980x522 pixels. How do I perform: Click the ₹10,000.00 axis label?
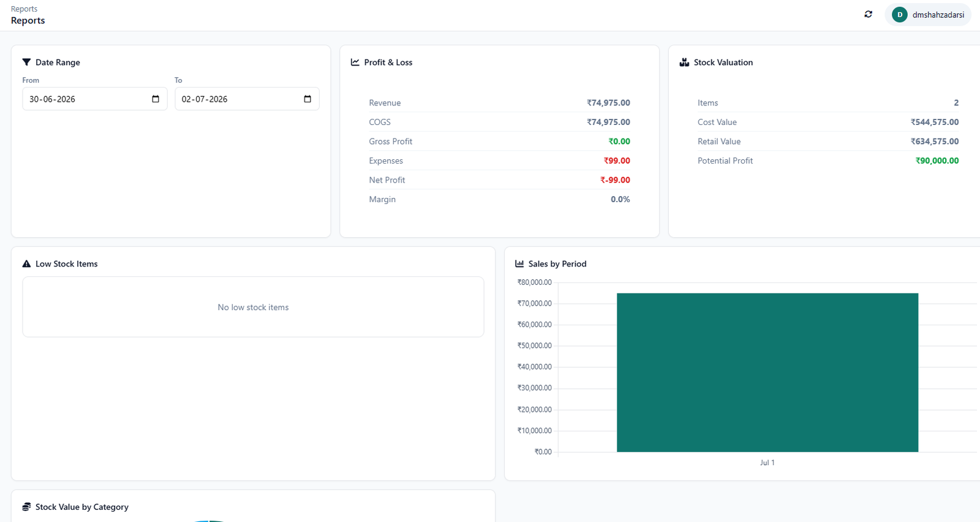535,431
